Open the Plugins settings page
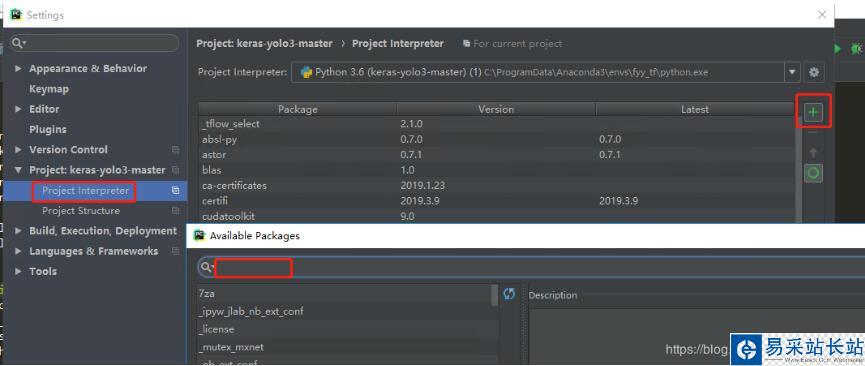 point(48,129)
